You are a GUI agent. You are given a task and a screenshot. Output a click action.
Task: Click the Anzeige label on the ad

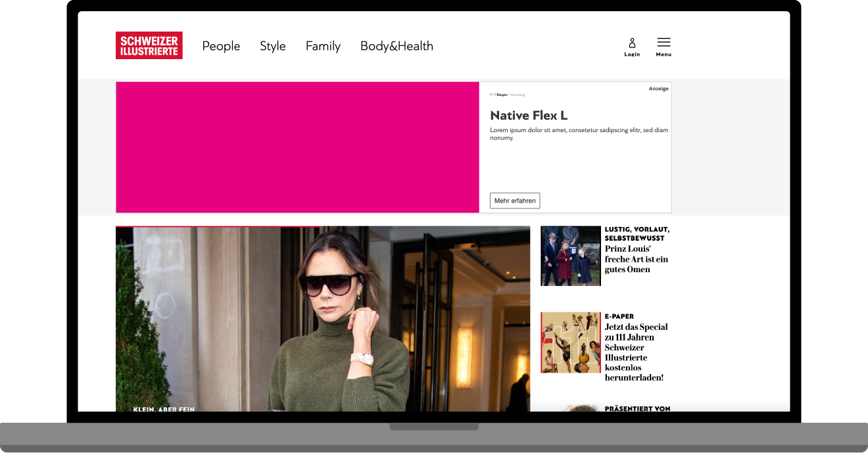(x=658, y=87)
